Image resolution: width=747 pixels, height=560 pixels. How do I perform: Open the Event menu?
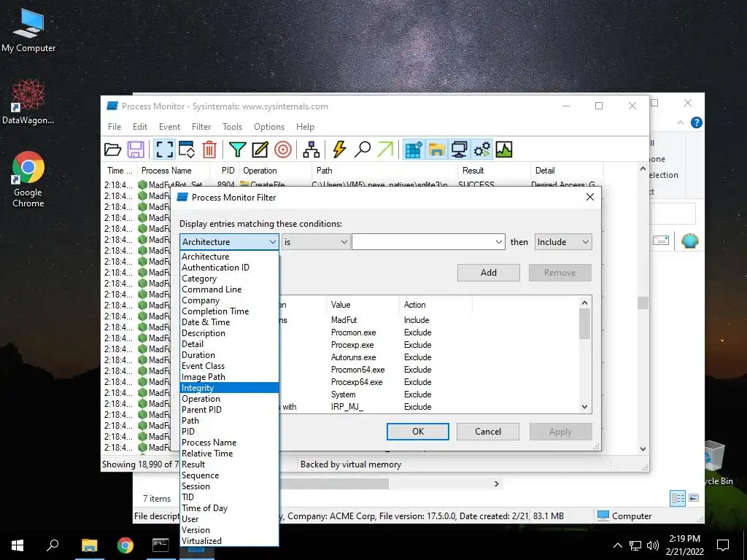tap(169, 127)
